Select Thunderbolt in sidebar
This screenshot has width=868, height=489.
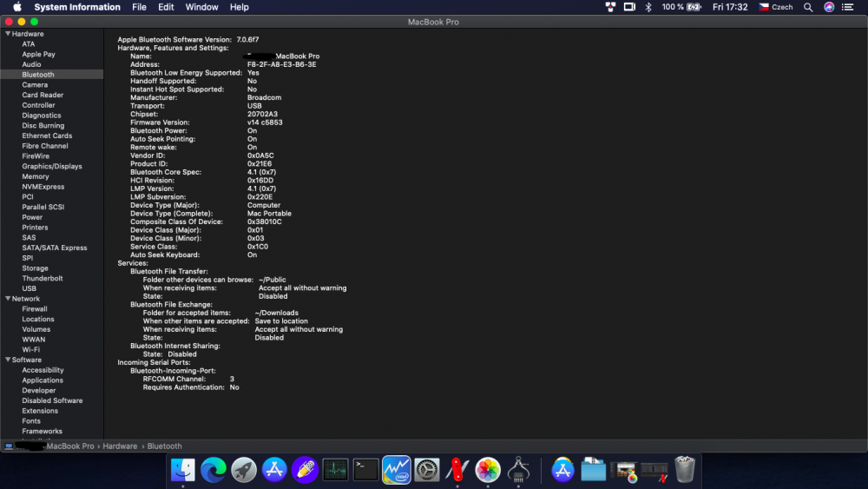click(42, 279)
